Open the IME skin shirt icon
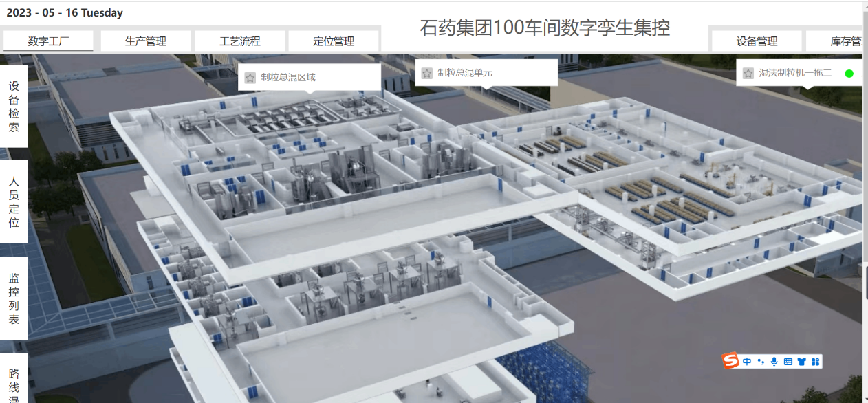868x403 pixels. [802, 362]
